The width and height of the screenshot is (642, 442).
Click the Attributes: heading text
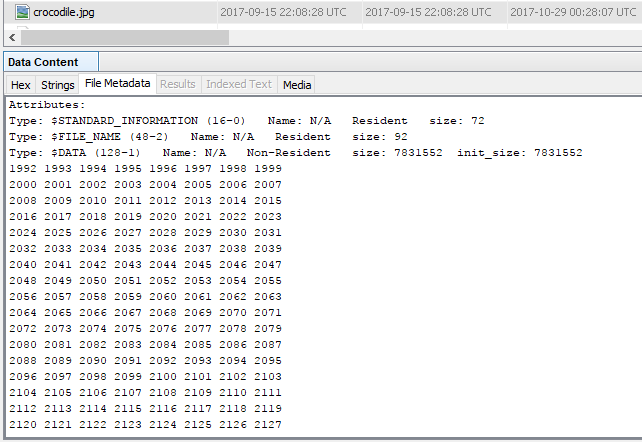[47, 105]
